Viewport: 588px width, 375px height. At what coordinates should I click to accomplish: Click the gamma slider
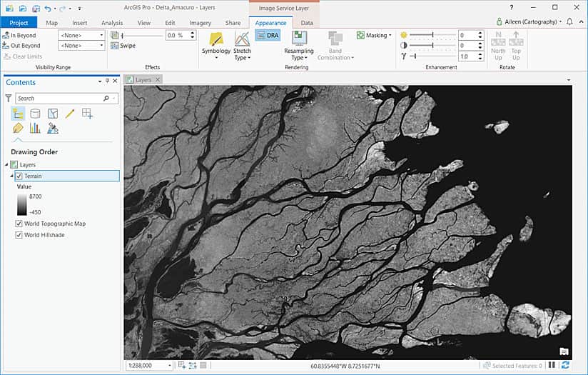pos(432,56)
